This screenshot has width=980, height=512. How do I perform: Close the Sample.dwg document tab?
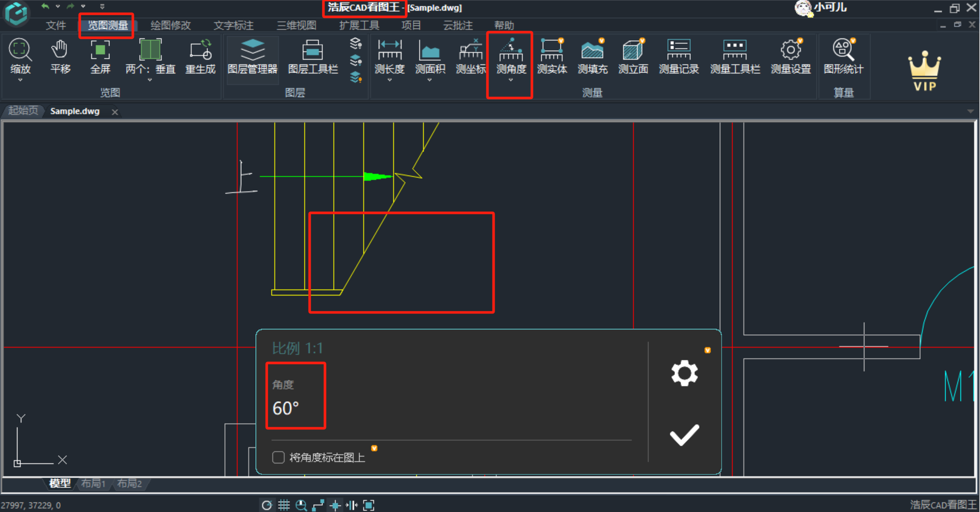click(115, 112)
